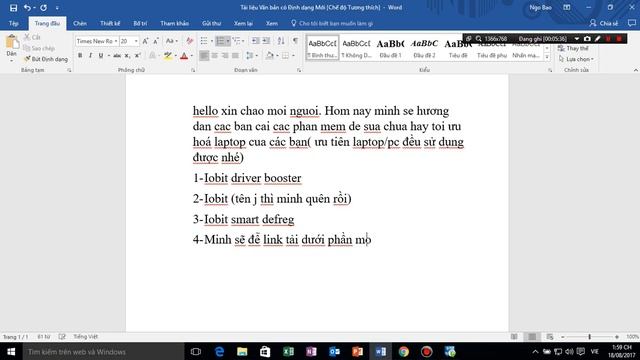This screenshot has height=360, width=640.
Task: Toggle italic formatting
Action: coord(90,56)
